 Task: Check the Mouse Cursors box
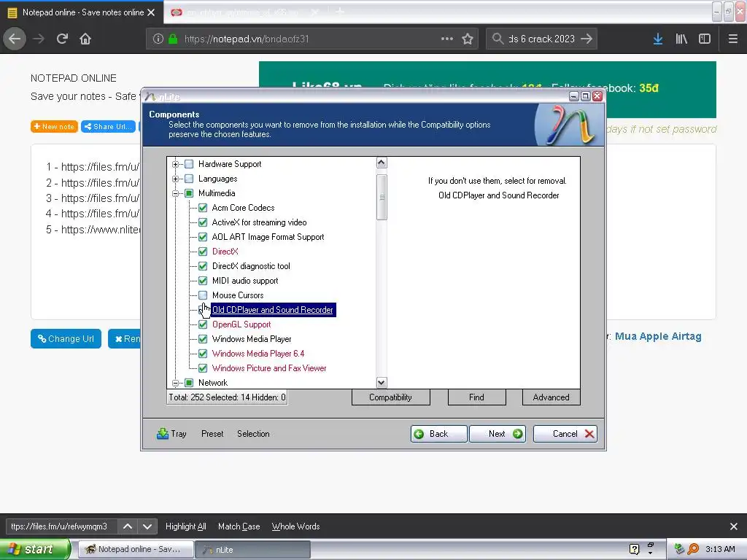pos(203,295)
